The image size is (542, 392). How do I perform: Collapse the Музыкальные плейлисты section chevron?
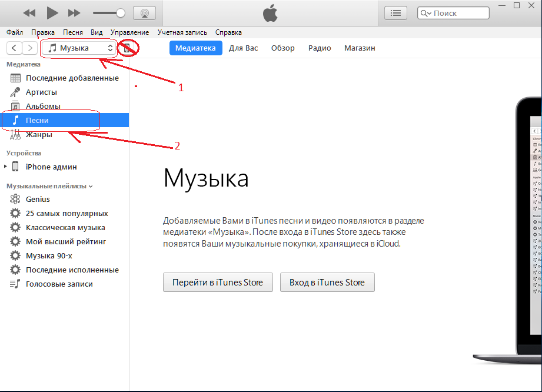tap(91, 187)
